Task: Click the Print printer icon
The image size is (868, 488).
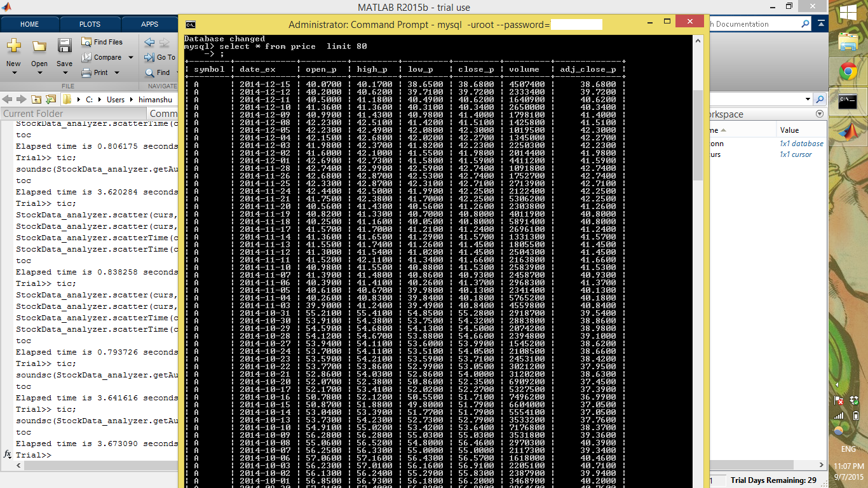Action: pyautogui.click(x=86, y=72)
